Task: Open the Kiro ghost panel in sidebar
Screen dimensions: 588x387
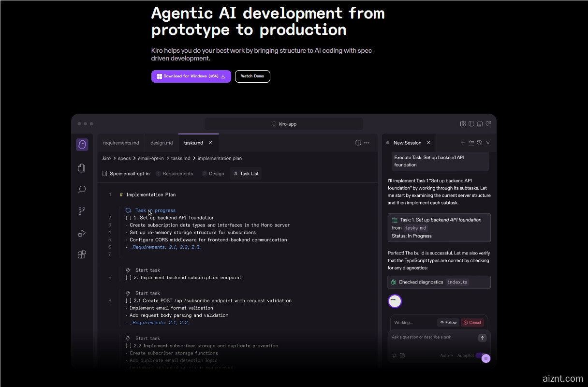Action: tap(82, 144)
